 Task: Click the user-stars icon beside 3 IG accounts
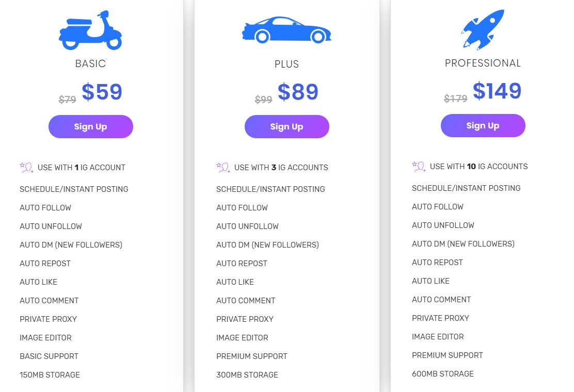[223, 168]
